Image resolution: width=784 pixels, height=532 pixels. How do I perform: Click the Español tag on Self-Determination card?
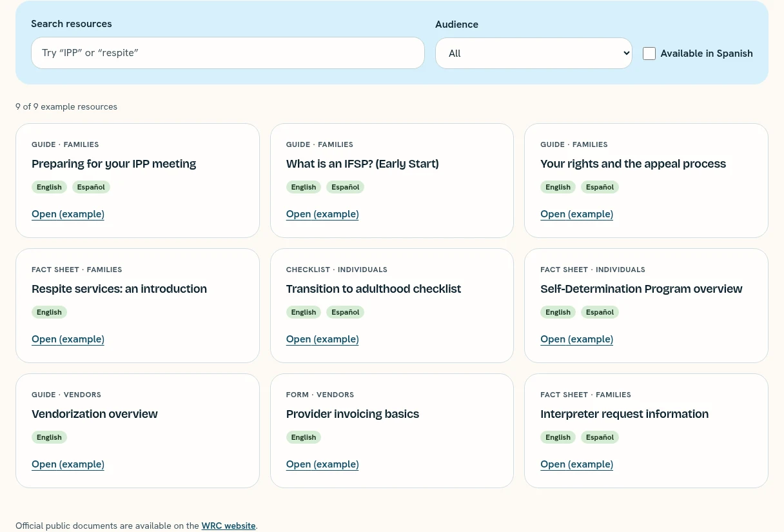click(x=600, y=312)
